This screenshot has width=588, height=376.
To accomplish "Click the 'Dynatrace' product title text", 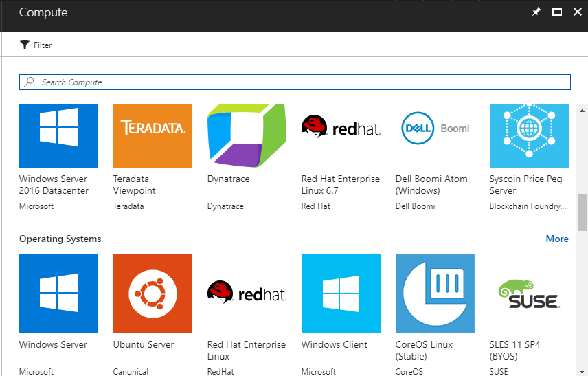I will coord(228,179).
